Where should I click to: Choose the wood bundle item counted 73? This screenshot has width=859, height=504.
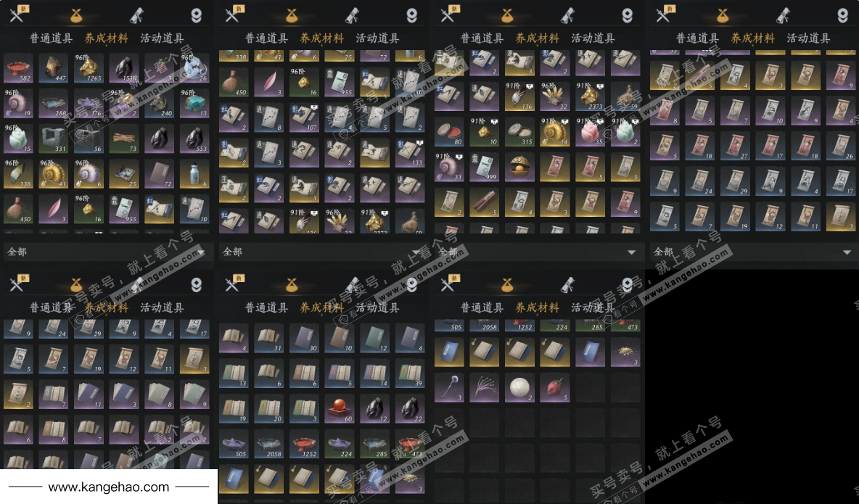tap(124, 139)
